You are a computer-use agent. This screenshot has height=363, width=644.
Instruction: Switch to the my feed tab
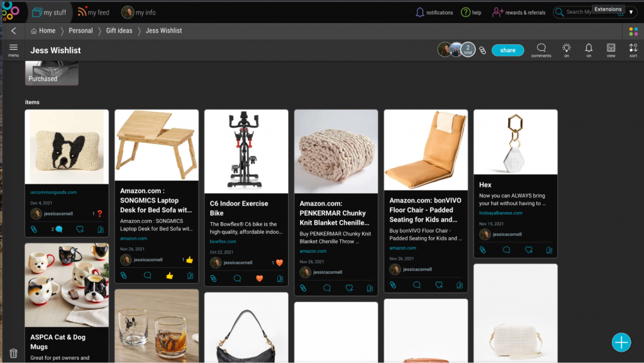point(94,13)
